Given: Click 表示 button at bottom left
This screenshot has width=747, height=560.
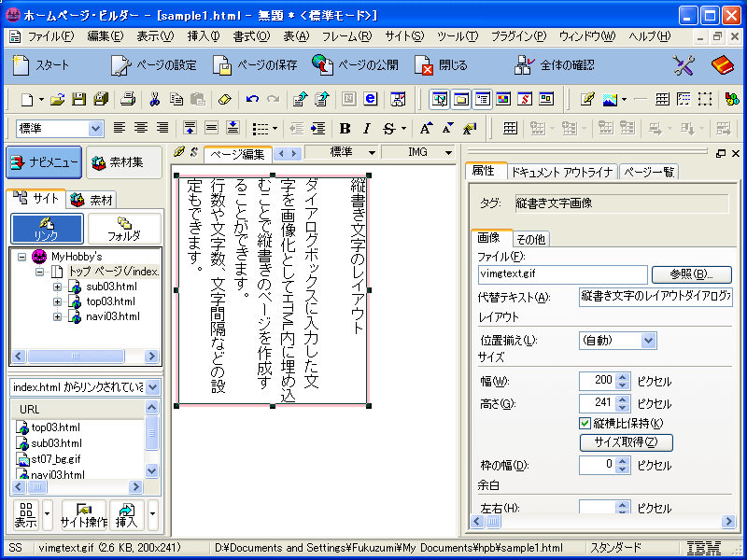Looking at the screenshot, I should (26, 515).
